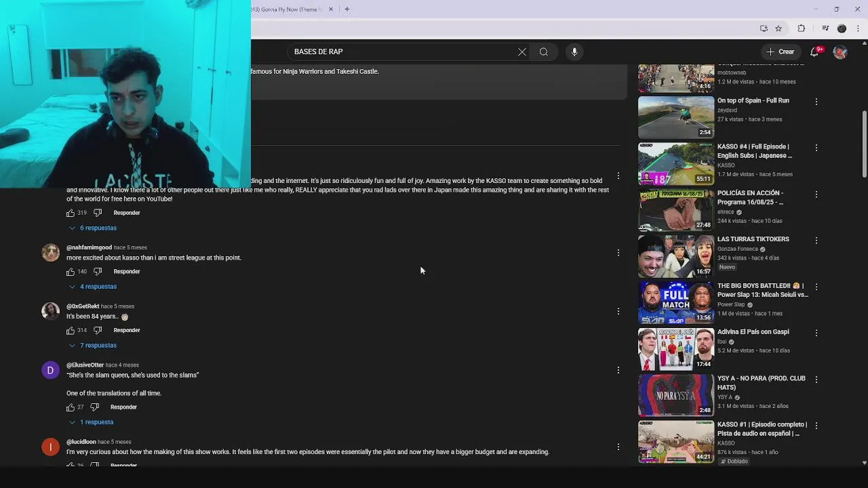Open the Ibai channel link
Screen dimensions: 868x488
tap(722, 342)
